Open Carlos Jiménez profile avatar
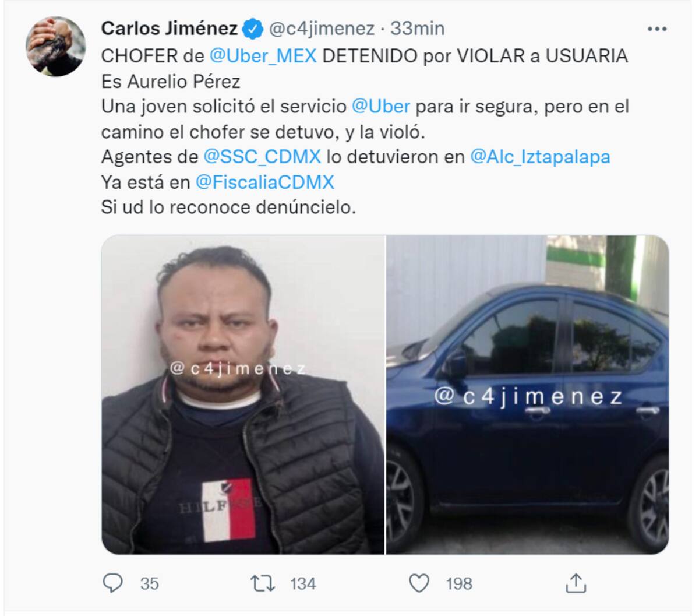The image size is (699, 616). tap(56, 46)
